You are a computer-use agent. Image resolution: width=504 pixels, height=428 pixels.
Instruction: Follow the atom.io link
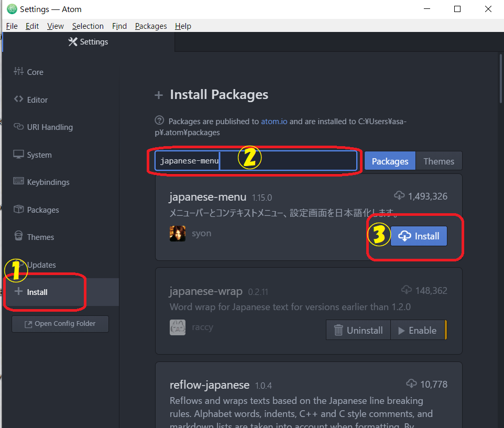(x=274, y=122)
